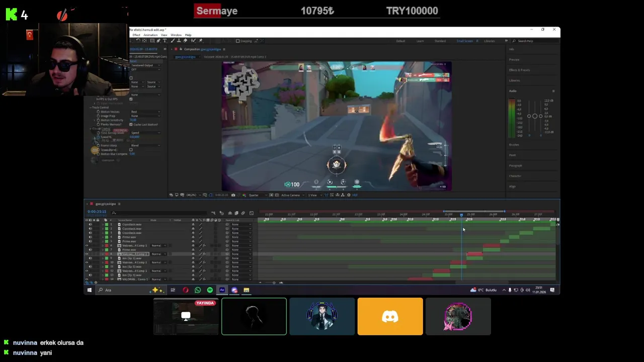The image size is (644, 362).
Task: Open the Motion Vectors 'Best' dropdown
Action: [145, 112]
